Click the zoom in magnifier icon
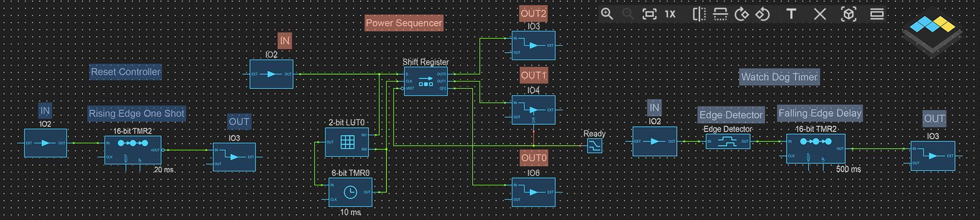This screenshot has width=980, height=220. tap(606, 14)
